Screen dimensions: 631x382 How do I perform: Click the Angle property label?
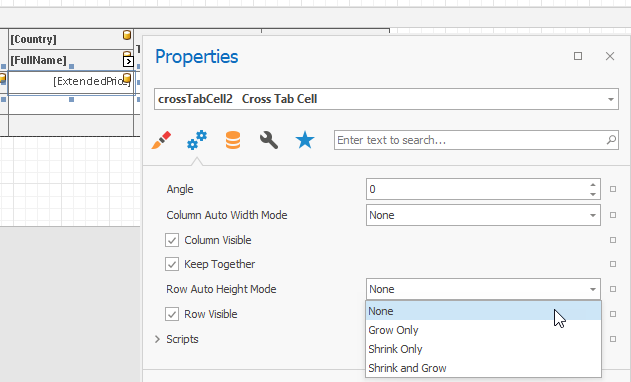point(180,189)
